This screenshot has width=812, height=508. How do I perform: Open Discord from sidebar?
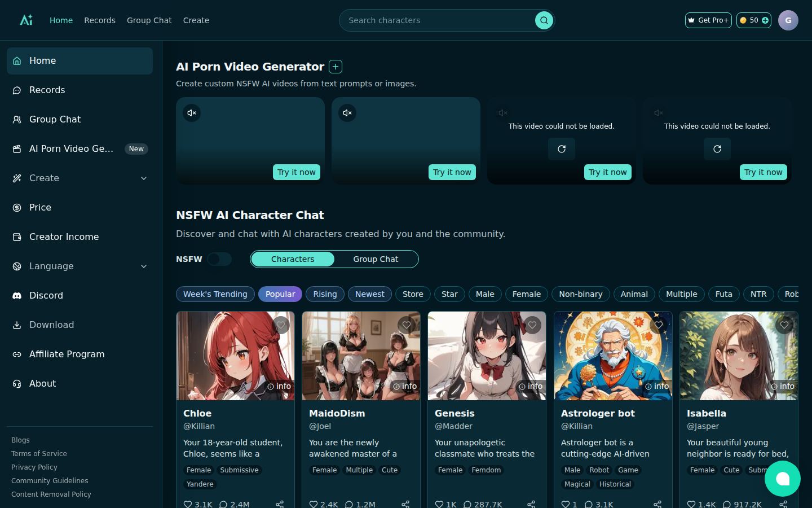(x=80, y=295)
